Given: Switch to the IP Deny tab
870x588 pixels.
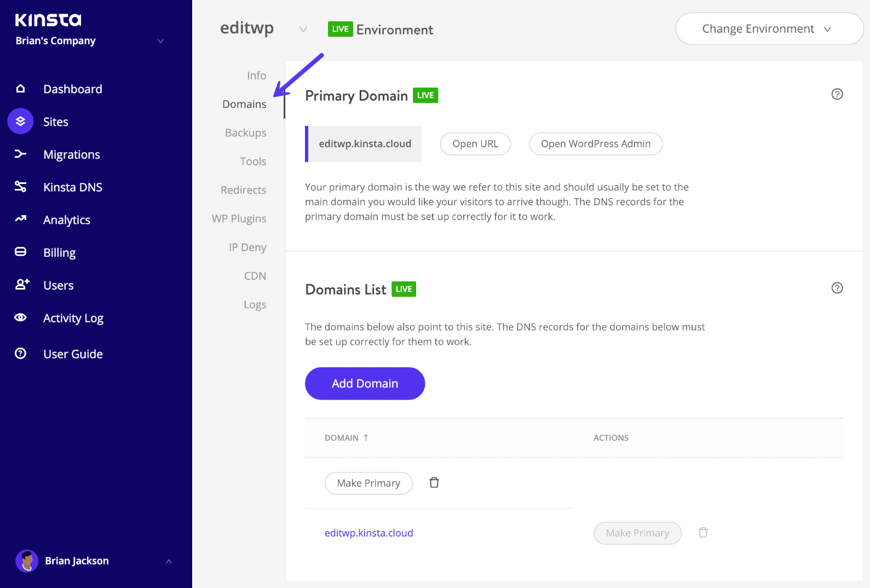Looking at the screenshot, I should click(x=247, y=247).
